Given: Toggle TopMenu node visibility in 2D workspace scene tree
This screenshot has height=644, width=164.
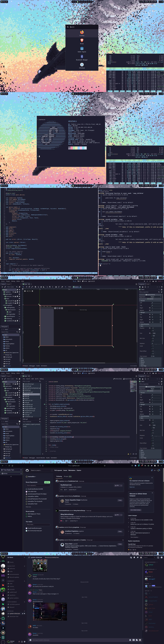Looking at the screenshot, I should [x=19, y=292].
